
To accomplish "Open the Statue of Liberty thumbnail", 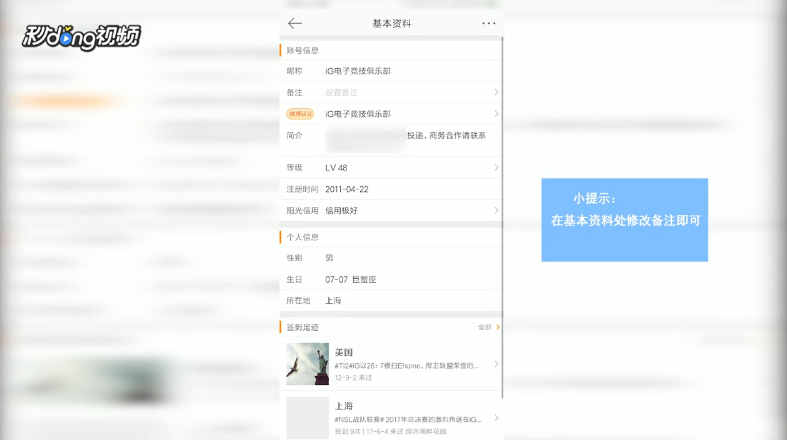I will tap(307, 364).
